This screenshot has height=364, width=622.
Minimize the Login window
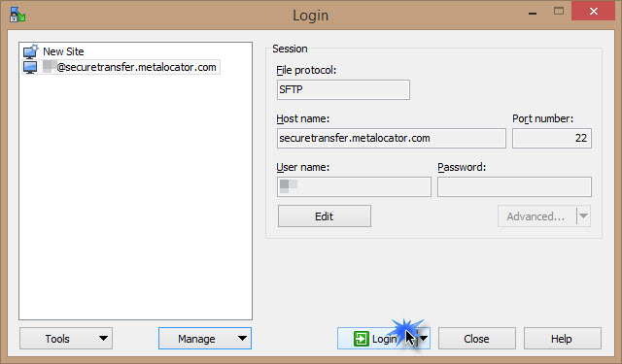pos(533,13)
